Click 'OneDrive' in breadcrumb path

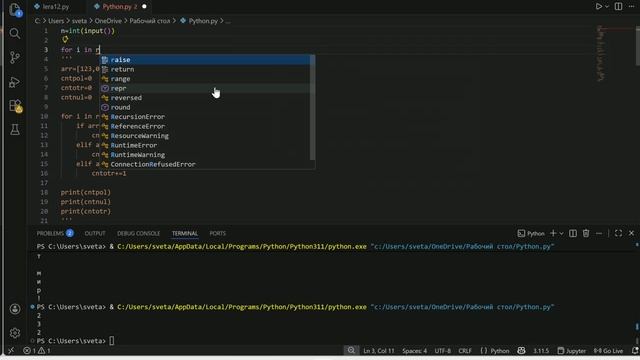(108, 21)
